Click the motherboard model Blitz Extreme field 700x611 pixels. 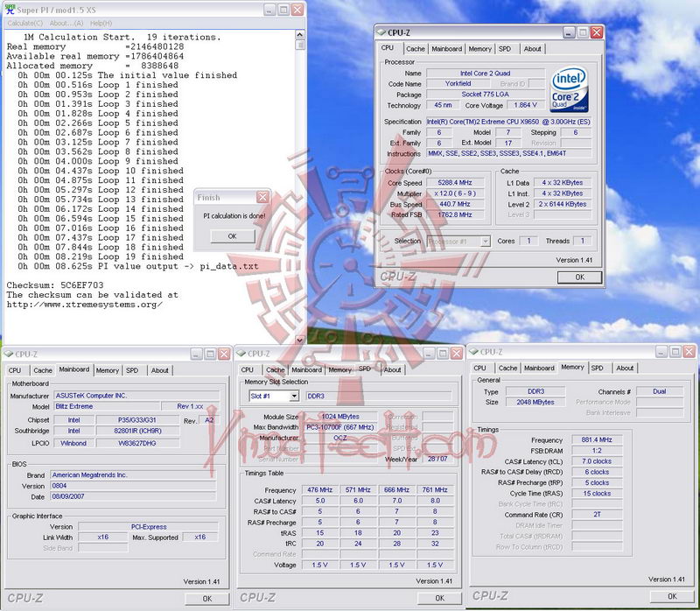[107, 406]
